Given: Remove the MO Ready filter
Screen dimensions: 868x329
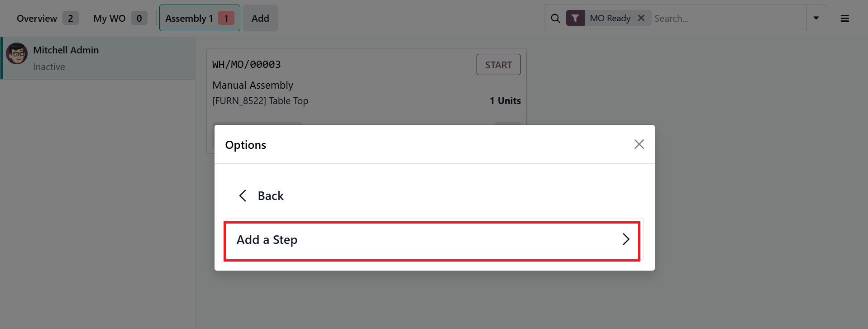Looking at the screenshot, I should (x=641, y=18).
